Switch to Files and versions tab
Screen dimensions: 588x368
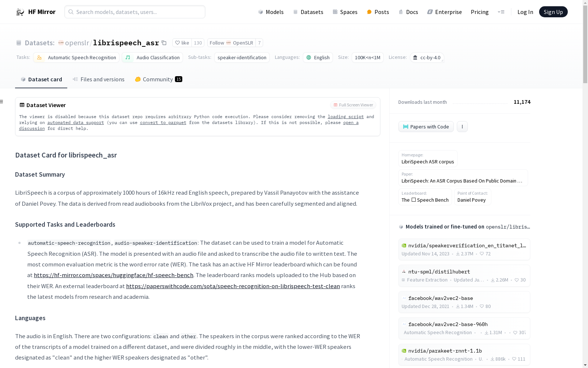coord(98,79)
